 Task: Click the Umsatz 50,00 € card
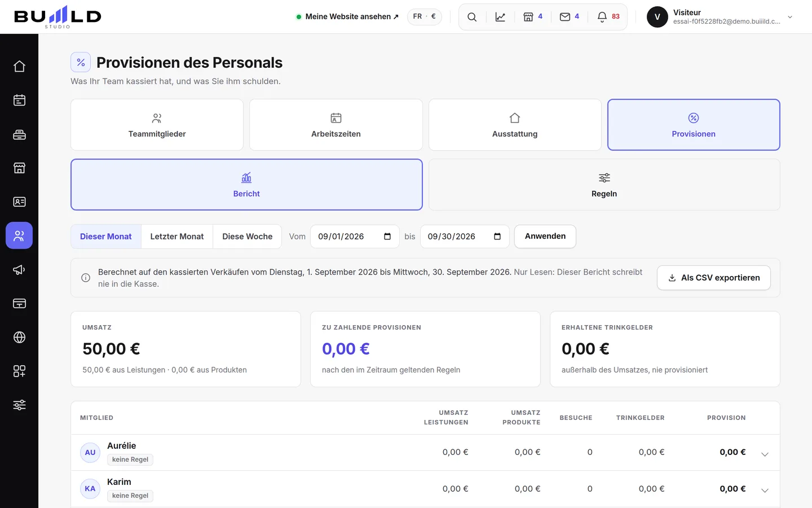pos(186,349)
